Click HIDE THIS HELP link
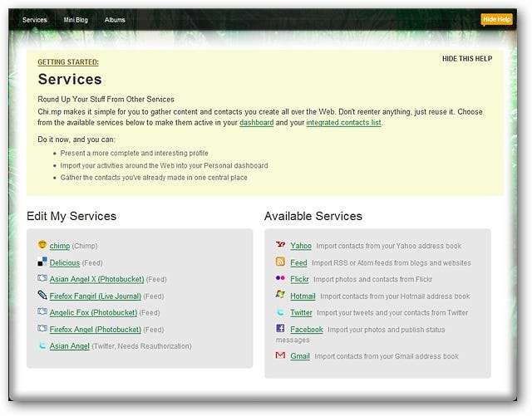The height and width of the screenshot is (416, 532). pyautogui.click(x=467, y=59)
